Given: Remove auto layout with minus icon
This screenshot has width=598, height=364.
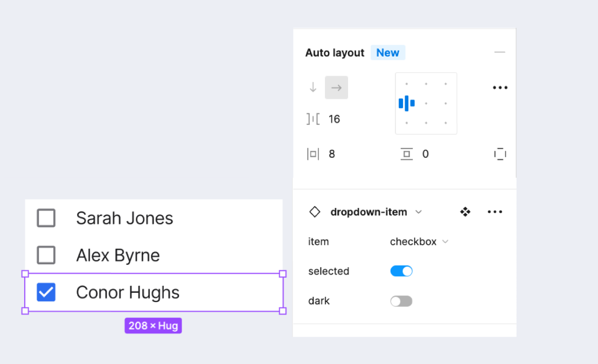Looking at the screenshot, I should [x=499, y=53].
